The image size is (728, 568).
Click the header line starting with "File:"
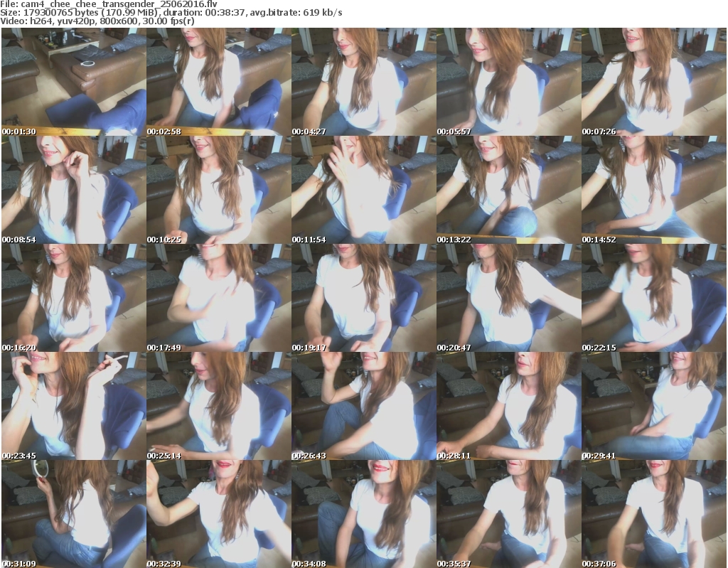coord(109,4)
